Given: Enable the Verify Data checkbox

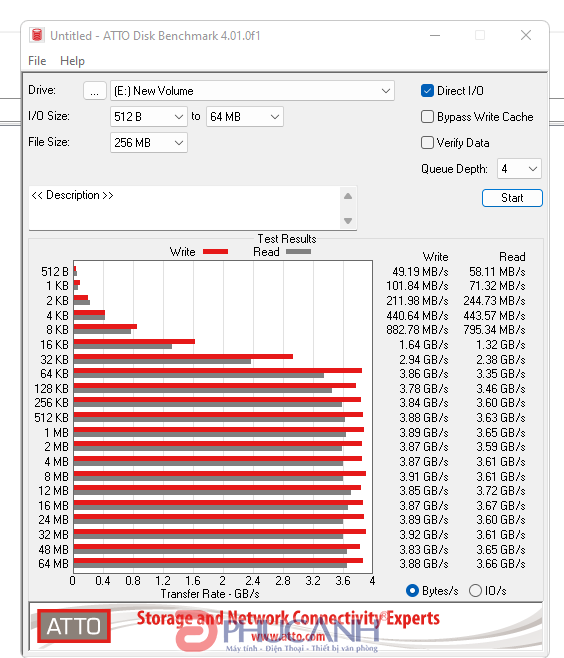Looking at the screenshot, I should (427, 143).
